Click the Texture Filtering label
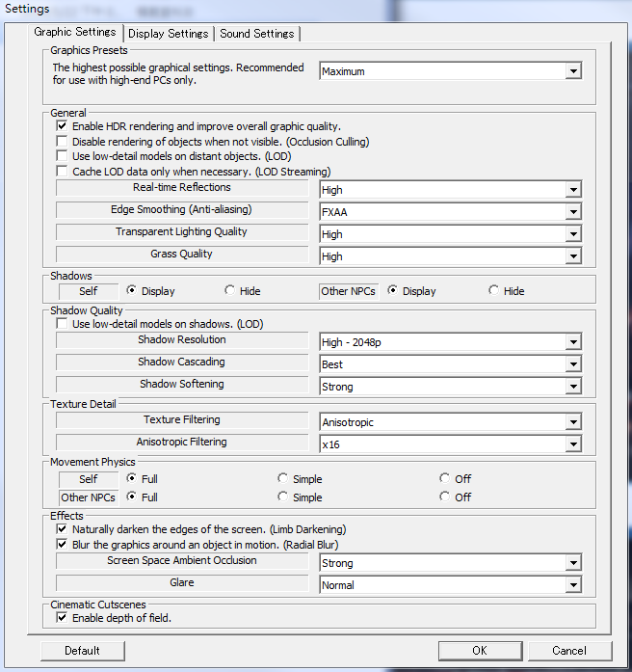The width and height of the screenshot is (632, 672). [181, 419]
